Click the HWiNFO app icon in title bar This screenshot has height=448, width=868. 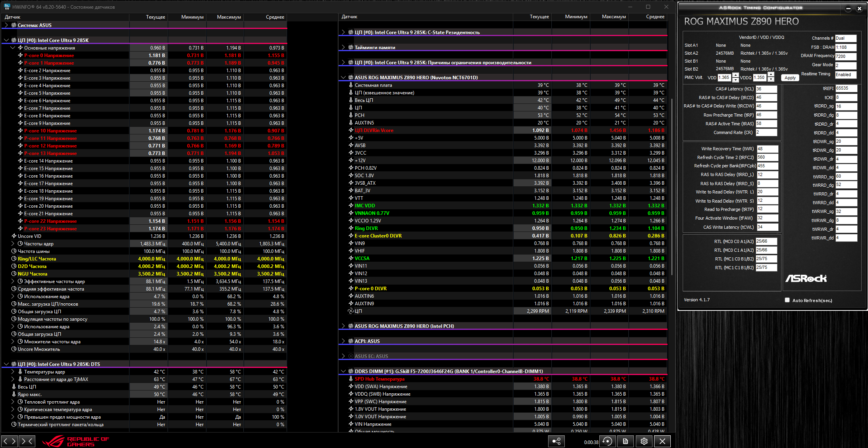(7, 7)
